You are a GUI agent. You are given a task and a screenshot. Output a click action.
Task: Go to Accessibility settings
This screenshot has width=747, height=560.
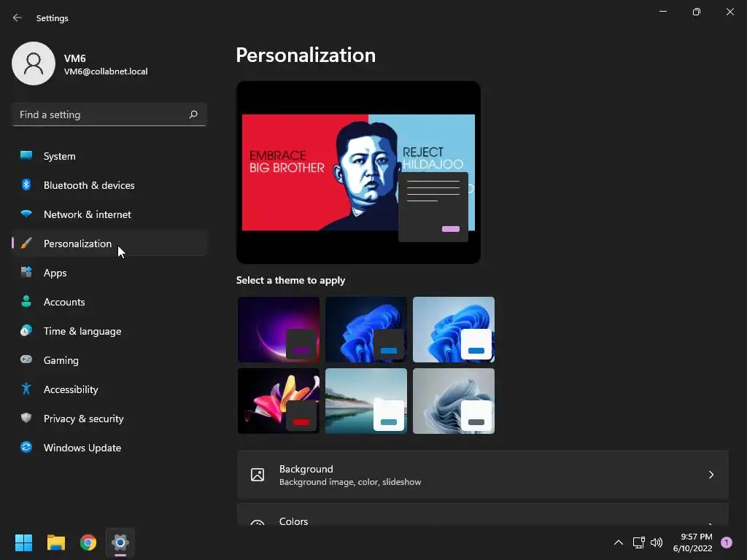[109, 389]
